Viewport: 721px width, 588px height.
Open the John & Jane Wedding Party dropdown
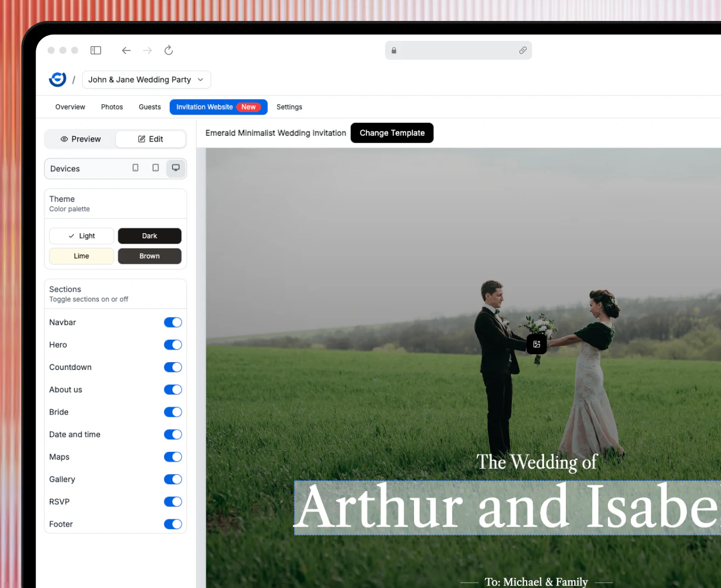[146, 80]
